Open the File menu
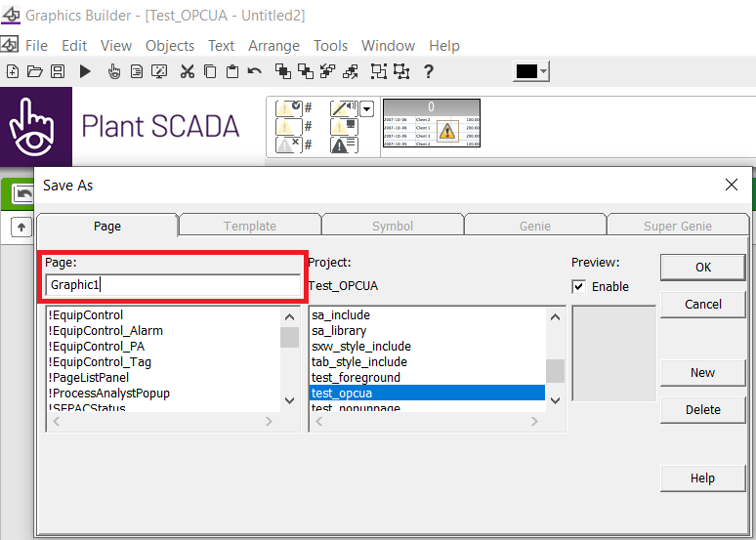 coord(36,46)
